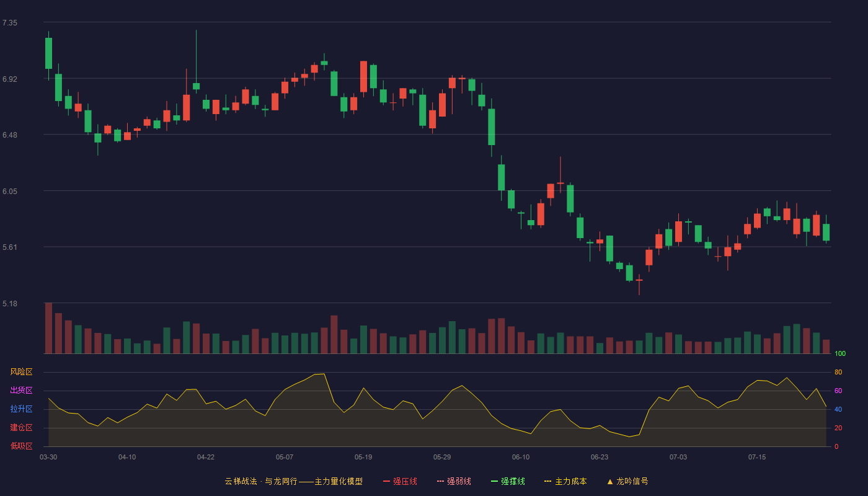
Task: Click the 80 indicator scale label
Action: pos(838,372)
